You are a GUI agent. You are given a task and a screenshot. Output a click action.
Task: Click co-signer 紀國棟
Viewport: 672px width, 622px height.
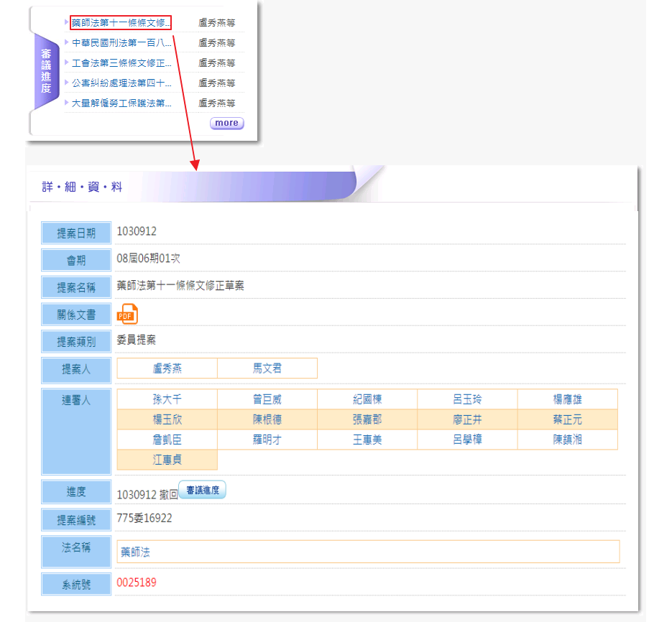[367, 399]
